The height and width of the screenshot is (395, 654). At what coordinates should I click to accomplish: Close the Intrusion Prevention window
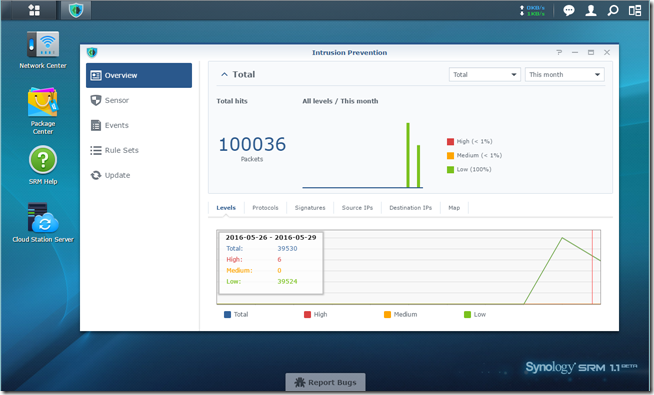[x=607, y=52]
